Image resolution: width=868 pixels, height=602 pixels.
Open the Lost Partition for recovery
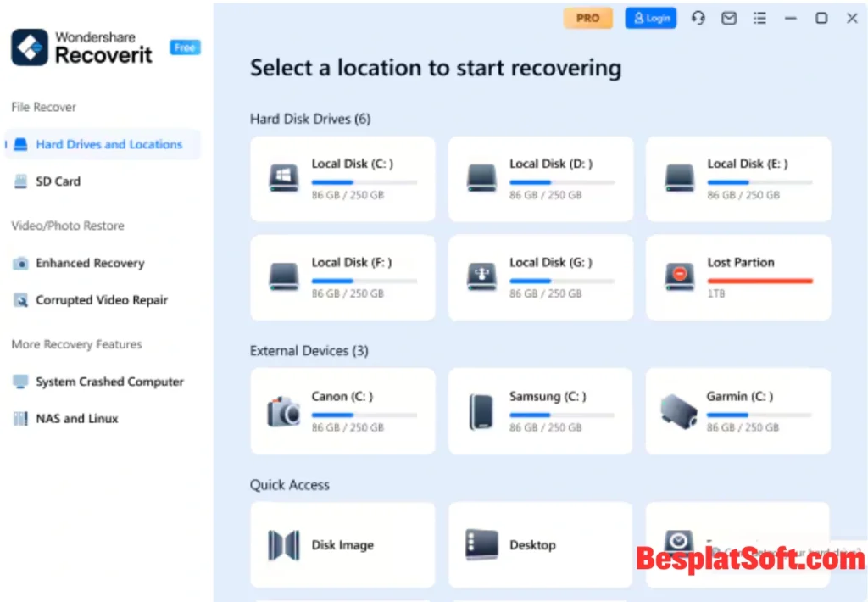pyautogui.click(x=737, y=277)
